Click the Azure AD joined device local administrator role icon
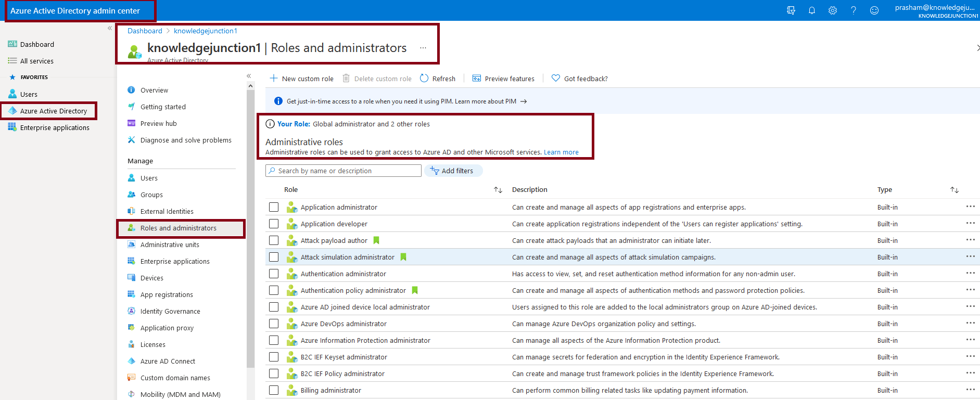This screenshot has height=400, width=980. click(x=292, y=307)
